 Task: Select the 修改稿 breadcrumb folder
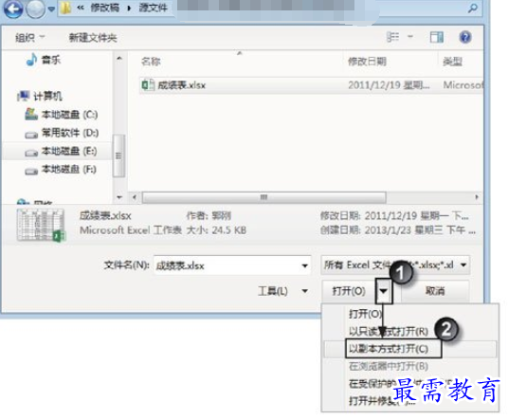[x=104, y=8]
